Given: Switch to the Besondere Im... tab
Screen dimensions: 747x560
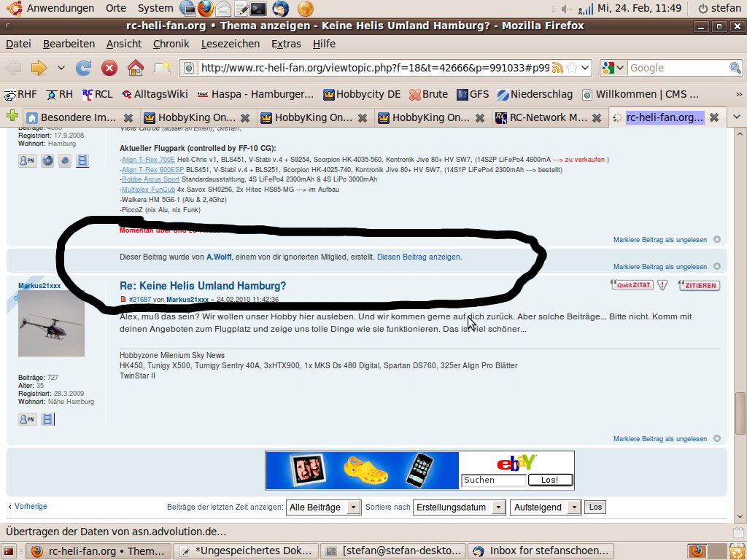Looking at the screenshot, I should click(79, 117).
